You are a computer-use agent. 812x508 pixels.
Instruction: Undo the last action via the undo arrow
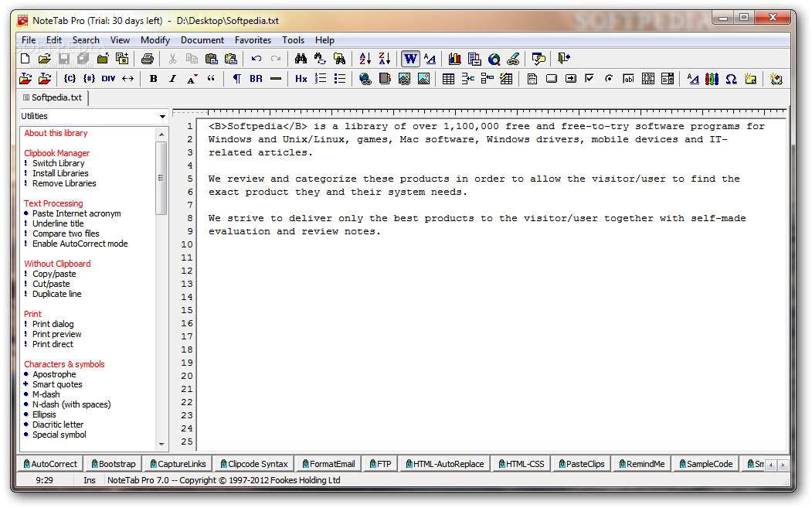[257, 59]
